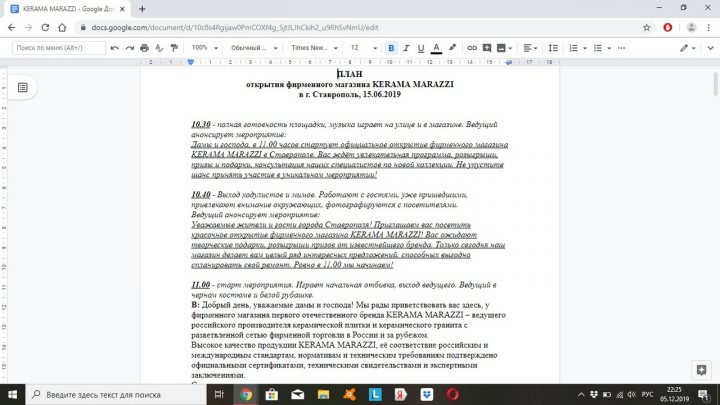Insert a hyperlink
720x405 pixels.
[x=472, y=48]
